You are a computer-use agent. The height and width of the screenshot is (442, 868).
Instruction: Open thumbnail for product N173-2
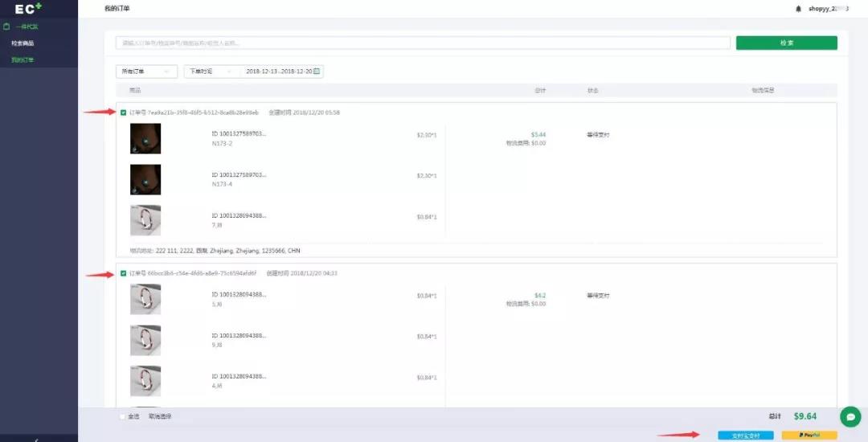145,138
